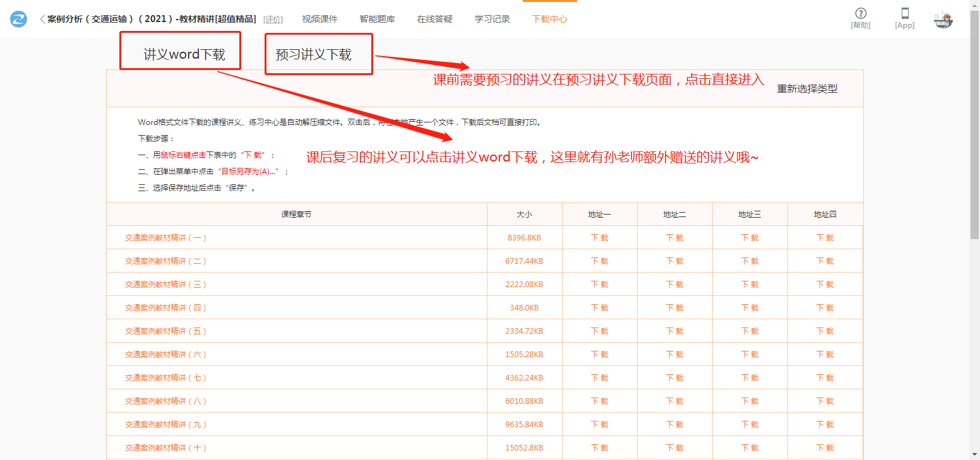Open the 视频课件 tab
The width and height of the screenshot is (980, 460).
pos(320,20)
